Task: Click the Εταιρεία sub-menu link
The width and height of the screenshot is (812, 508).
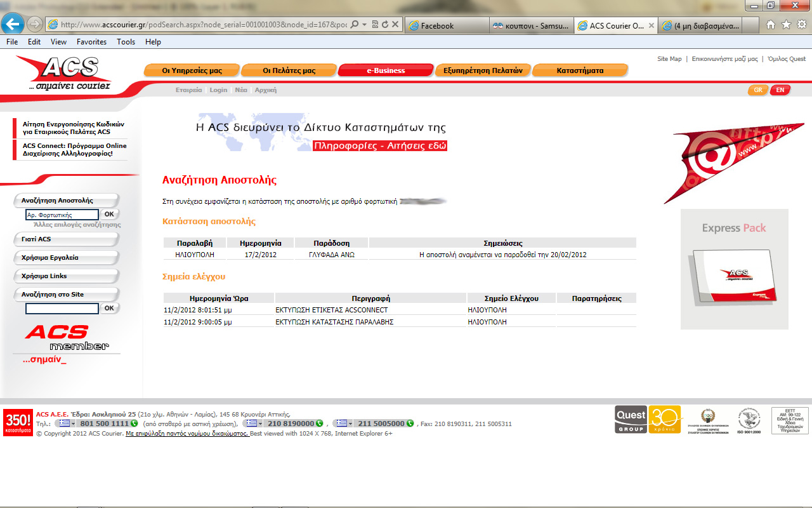Action: pyautogui.click(x=188, y=90)
